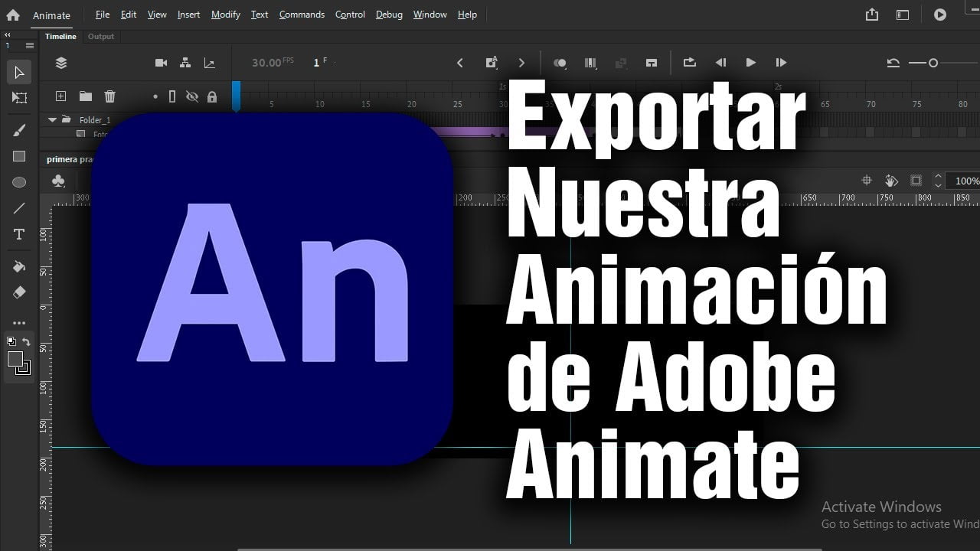Image resolution: width=980 pixels, height=551 pixels.
Task: Create a new layer
Action: click(61, 96)
